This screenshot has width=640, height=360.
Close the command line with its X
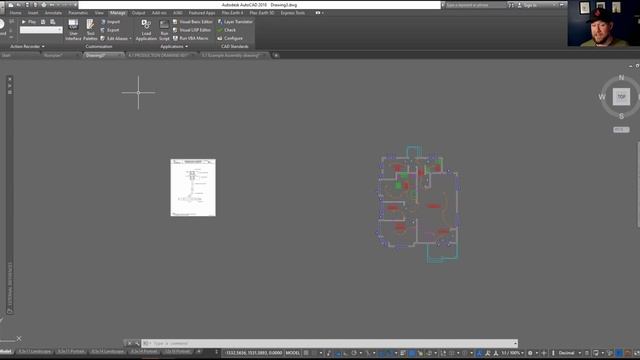click(x=129, y=343)
